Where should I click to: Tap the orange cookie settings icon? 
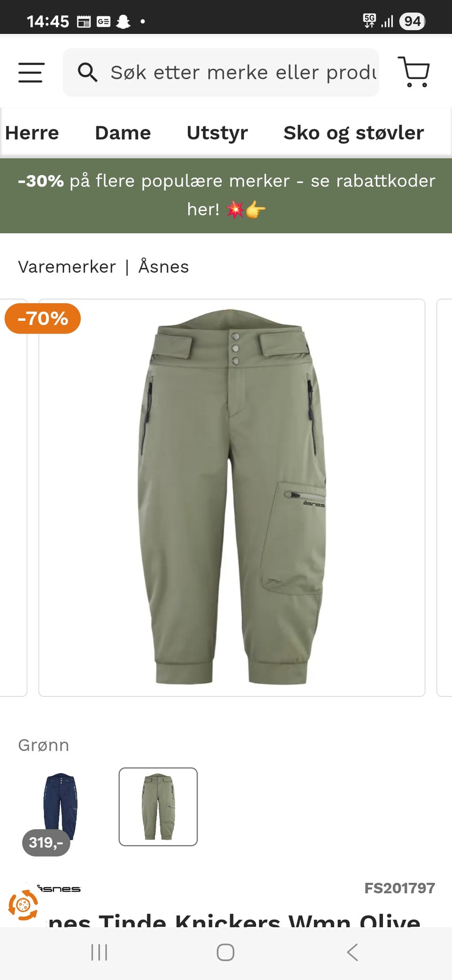pos(23,905)
